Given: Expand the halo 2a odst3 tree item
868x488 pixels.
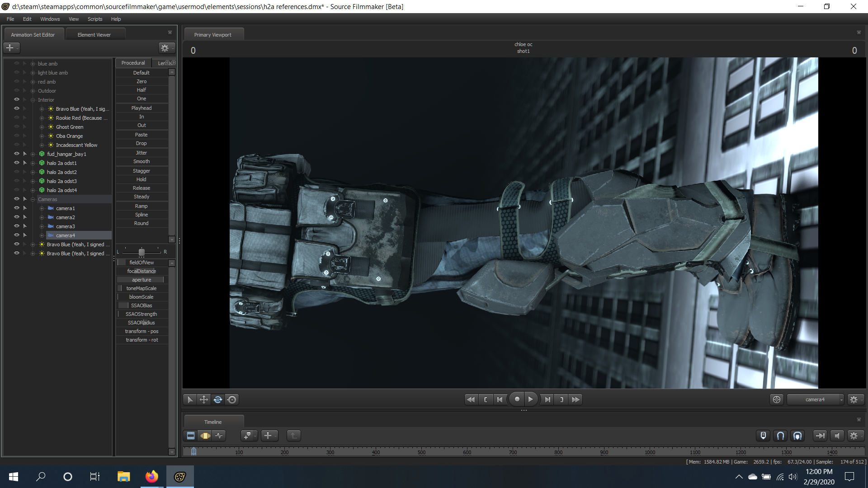Looking at the screenshot, I should pyautogui.click(x=33, y=181).
